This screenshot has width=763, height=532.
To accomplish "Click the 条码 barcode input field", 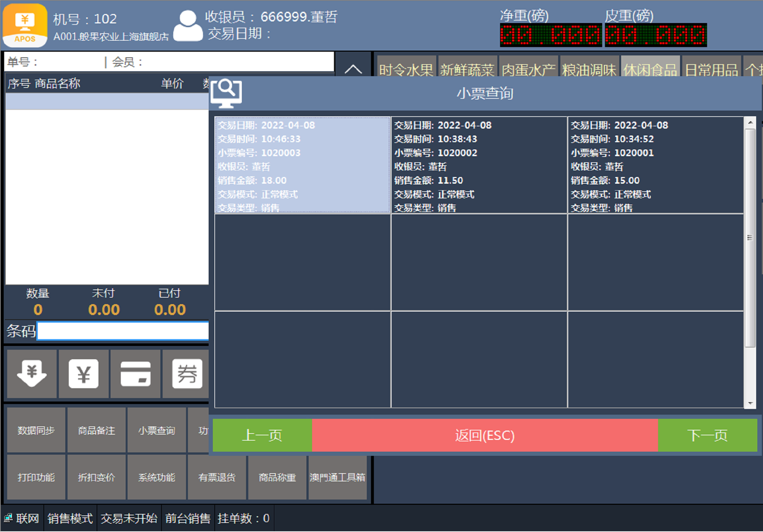I will (x=123, y=331).
